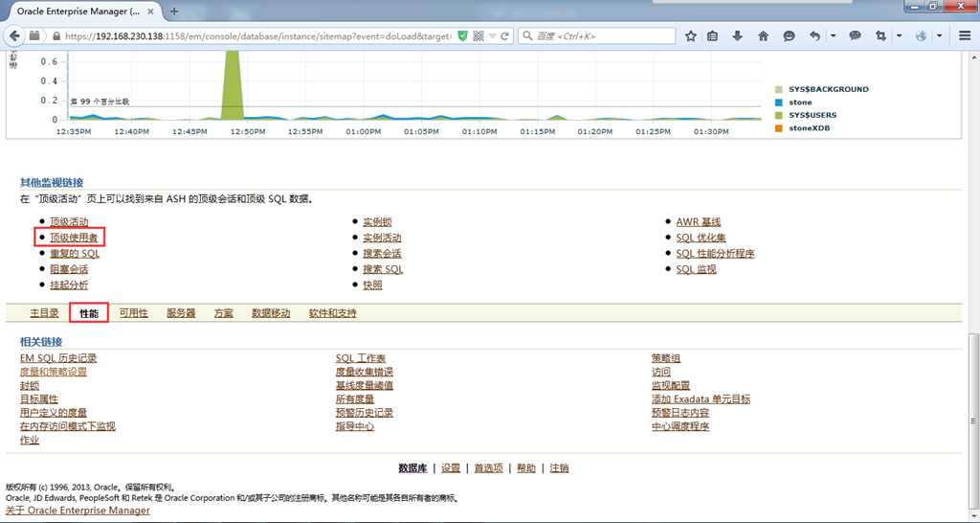This screenshot has height=523, width=980.
Task: Open the AWR 基线 link
Action: pos(698,222)
